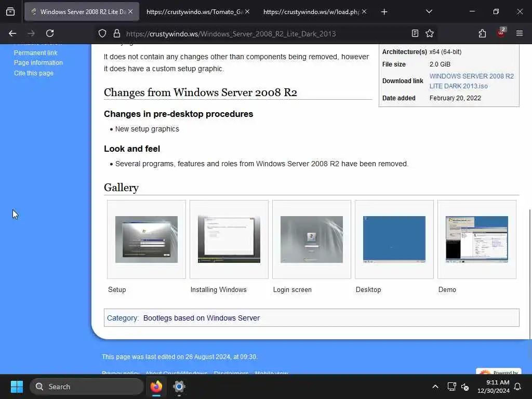The image size is (532, 399).
Task: Open the clock and date 9:11 AM
Action: (494, 387)
